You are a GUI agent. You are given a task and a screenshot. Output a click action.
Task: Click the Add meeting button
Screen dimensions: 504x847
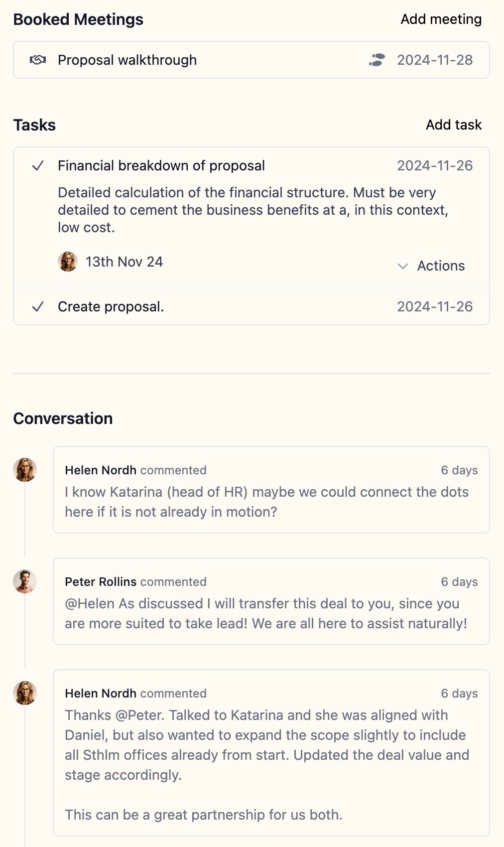click(x=441, y=19)
